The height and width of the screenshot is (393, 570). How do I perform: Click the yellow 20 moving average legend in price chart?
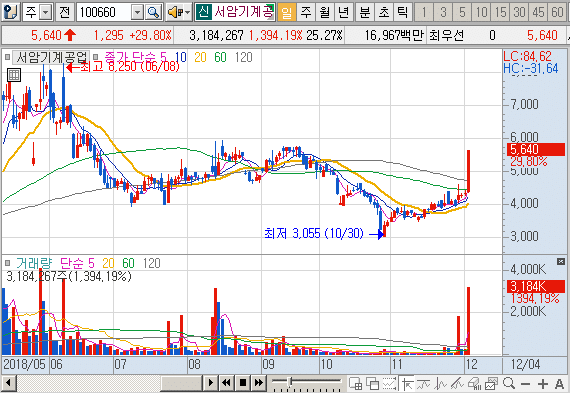[x=200, y=57]
